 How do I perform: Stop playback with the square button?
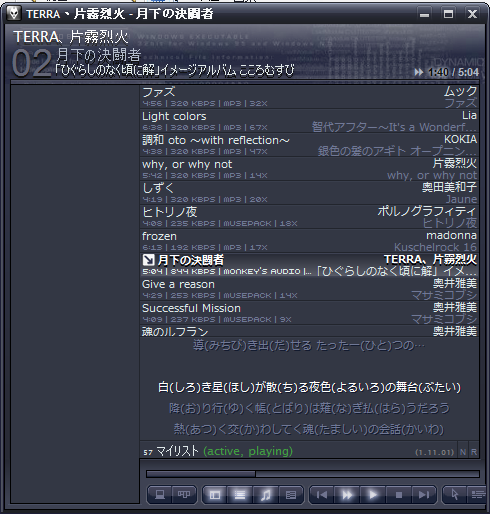(x=399, y=495)
